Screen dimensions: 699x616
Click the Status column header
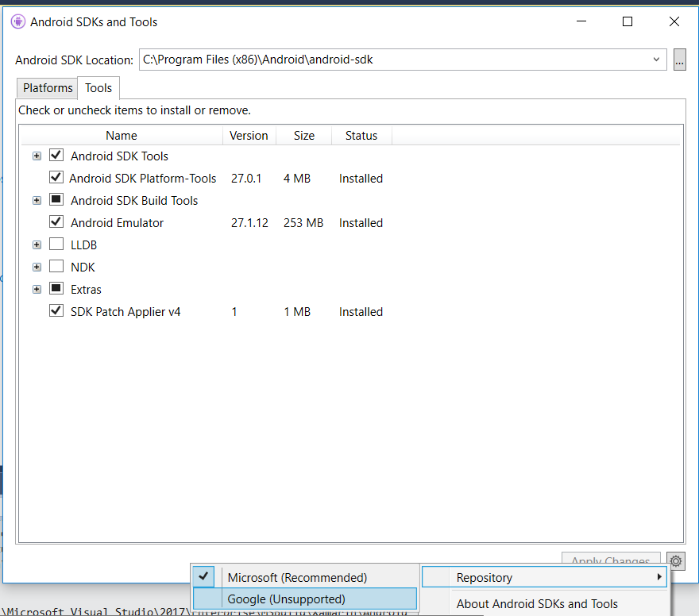coord(361,135)
